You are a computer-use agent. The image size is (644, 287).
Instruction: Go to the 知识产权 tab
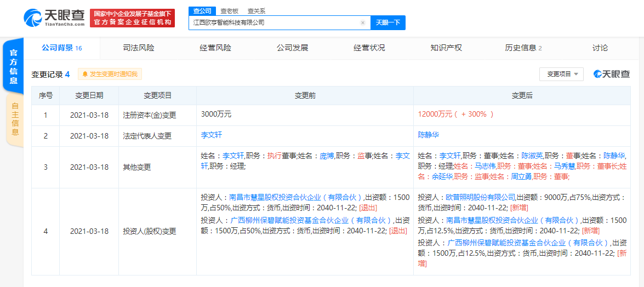[446, 48]
